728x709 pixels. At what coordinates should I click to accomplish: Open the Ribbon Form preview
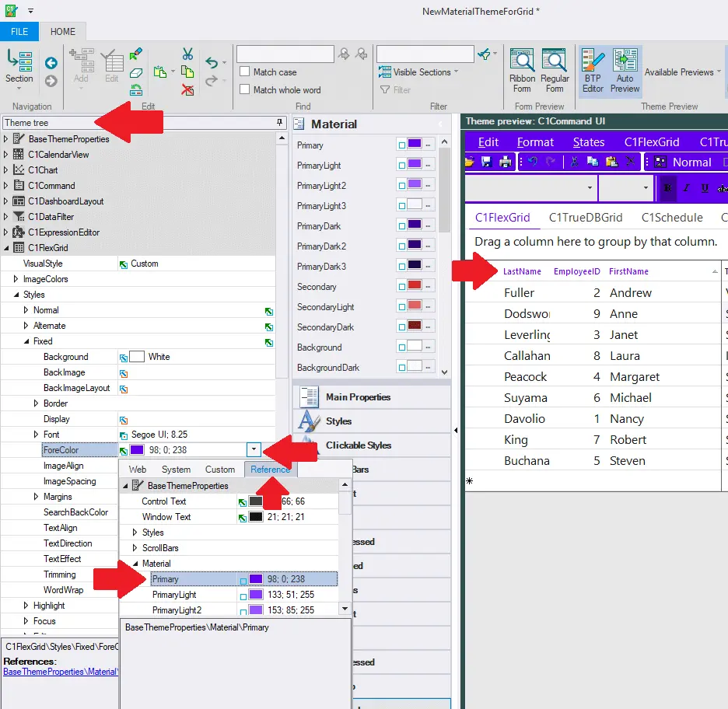point(523,70)
